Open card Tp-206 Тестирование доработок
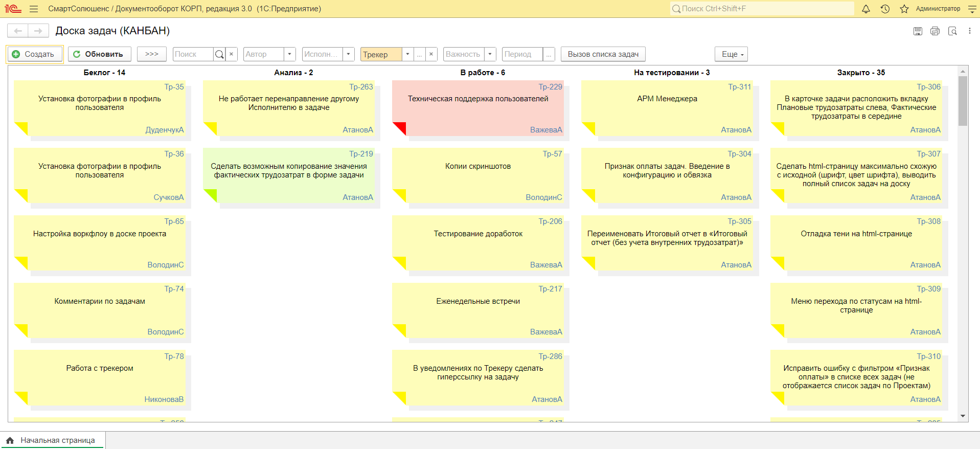The image size is (980, 449). (x=478, y=243)
